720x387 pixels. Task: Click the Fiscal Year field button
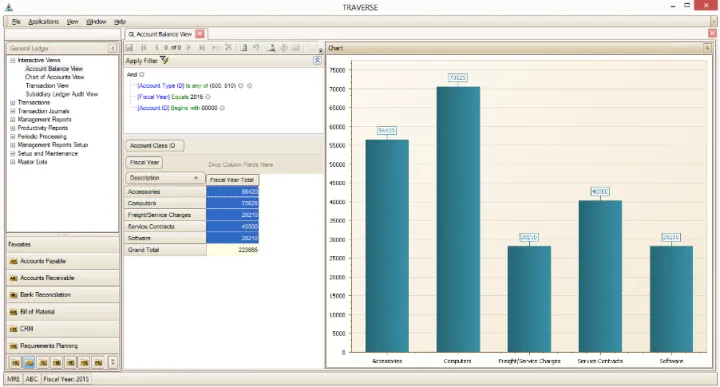click(144, 163)
